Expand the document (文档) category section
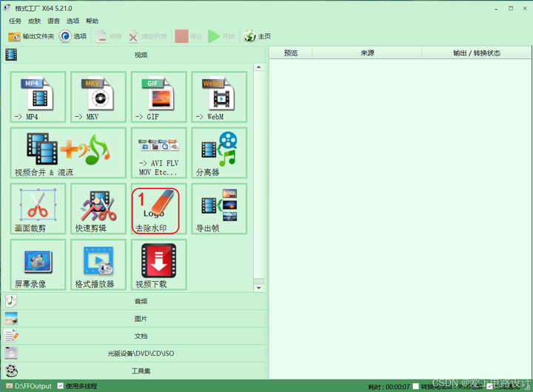The image size is (533, 392). [x=134, y=336]
